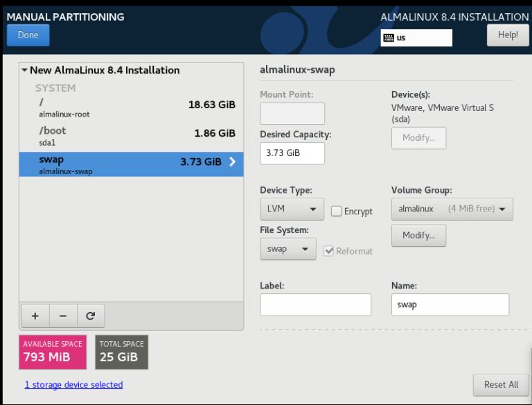Open the Device Type LVM dropdown
Screen dimensions: 532x405
(292, 209)
